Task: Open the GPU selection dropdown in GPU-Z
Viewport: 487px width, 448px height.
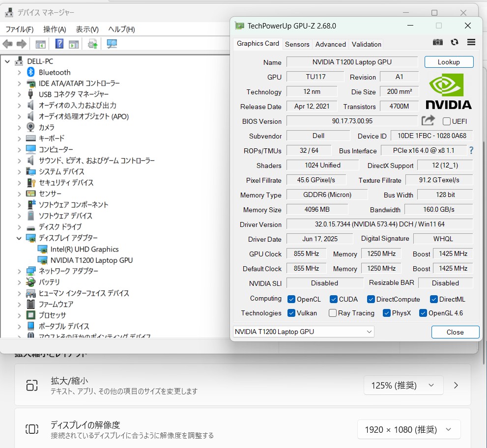Action: pos(303,332)
